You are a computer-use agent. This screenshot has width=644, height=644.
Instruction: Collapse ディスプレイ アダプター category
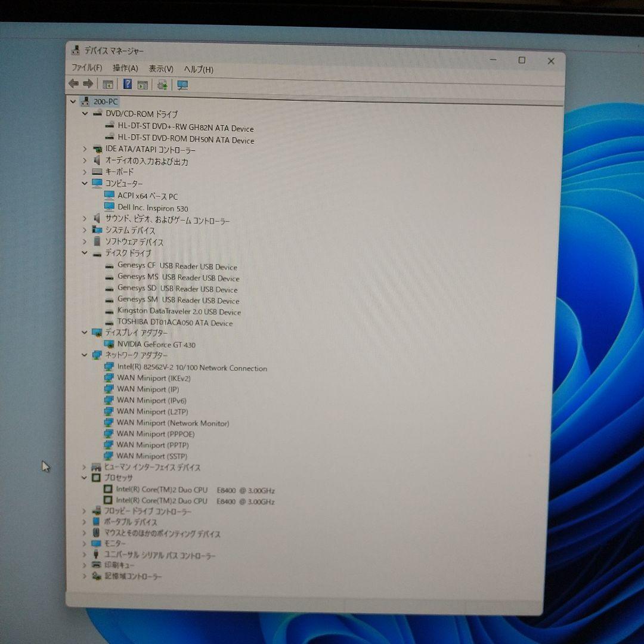[84, 332]
